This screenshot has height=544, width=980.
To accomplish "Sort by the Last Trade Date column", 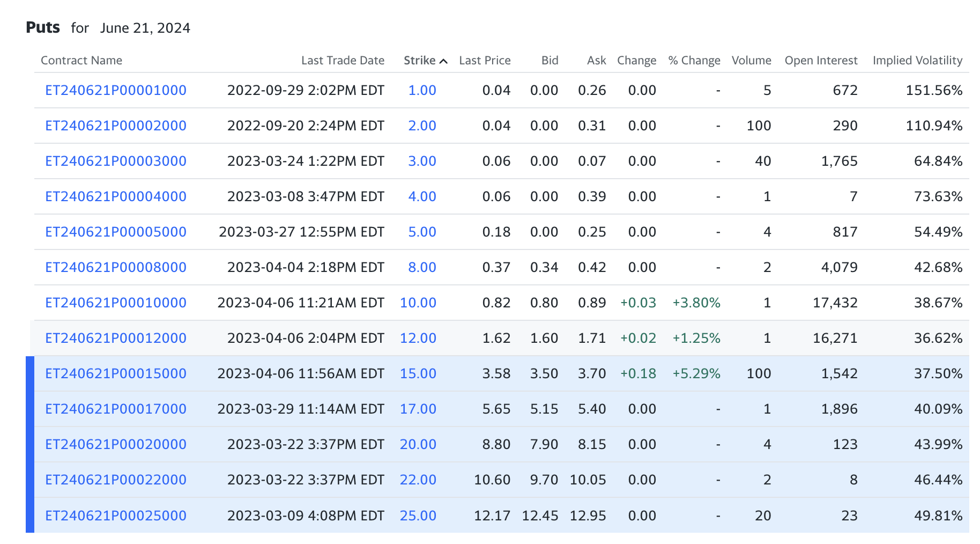I will [343, 61].
